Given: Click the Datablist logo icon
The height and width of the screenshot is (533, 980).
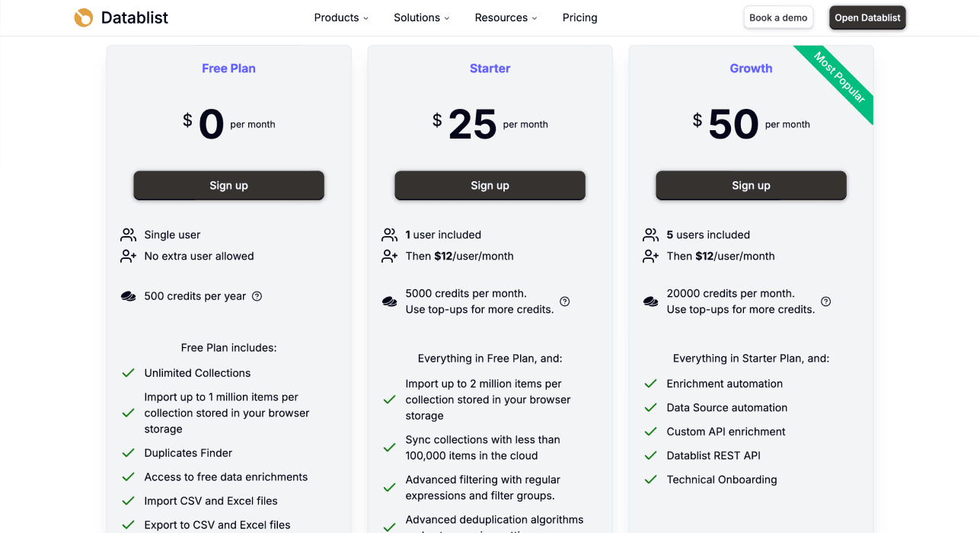Looking at the screenshot, I should [x=83, y=17].
